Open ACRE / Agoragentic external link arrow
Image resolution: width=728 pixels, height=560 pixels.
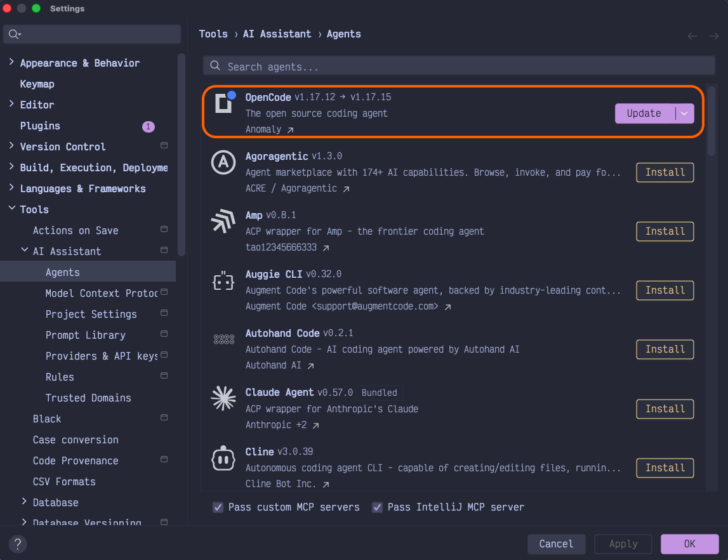346,189
